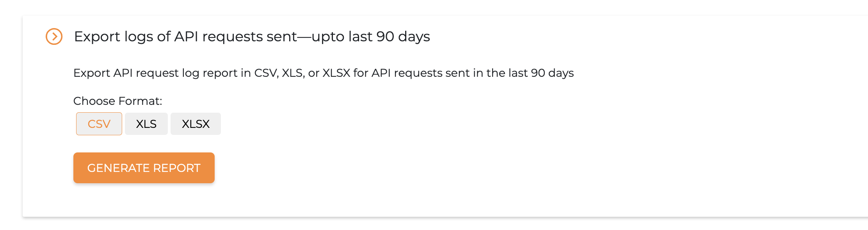
Task: Click the orange circled chevron icon
Action: [x=54, y=37]
